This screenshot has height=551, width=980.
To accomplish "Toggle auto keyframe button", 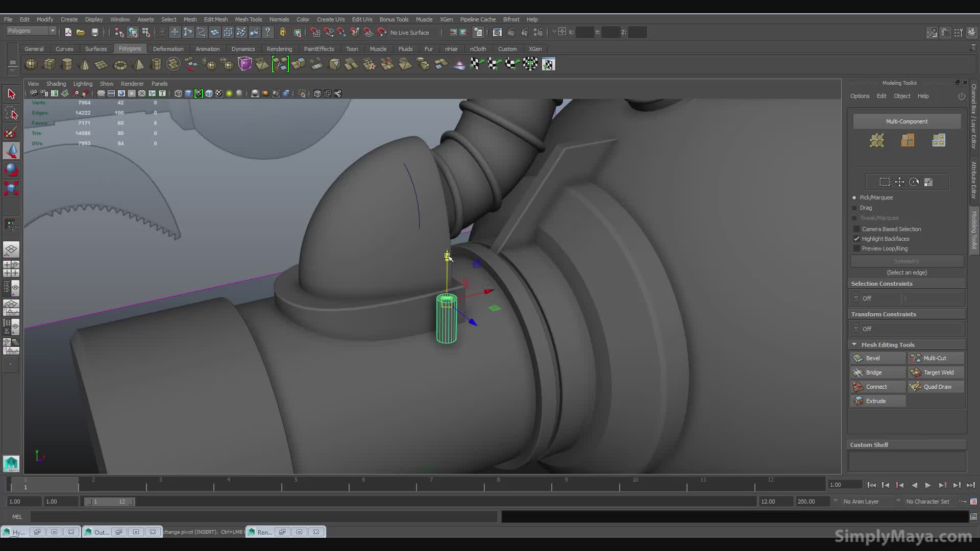I will (x=963, y=502).
